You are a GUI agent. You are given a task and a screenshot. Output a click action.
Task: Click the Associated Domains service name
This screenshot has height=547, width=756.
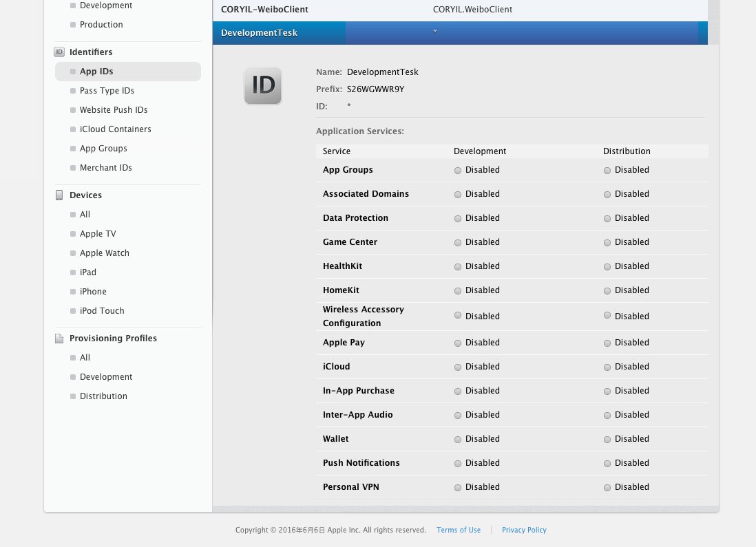coord(366,194)
